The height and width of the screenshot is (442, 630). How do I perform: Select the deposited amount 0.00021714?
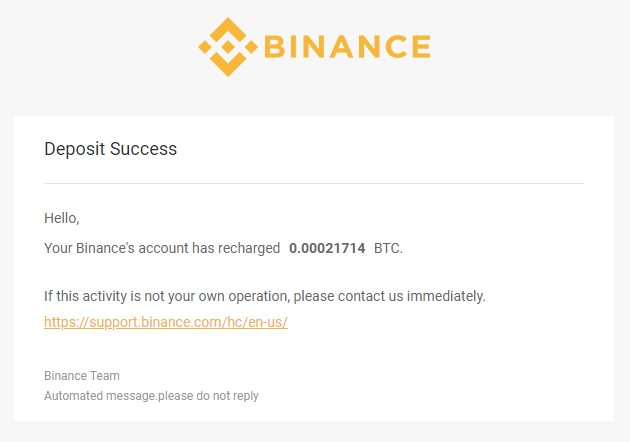coord(327,248)
